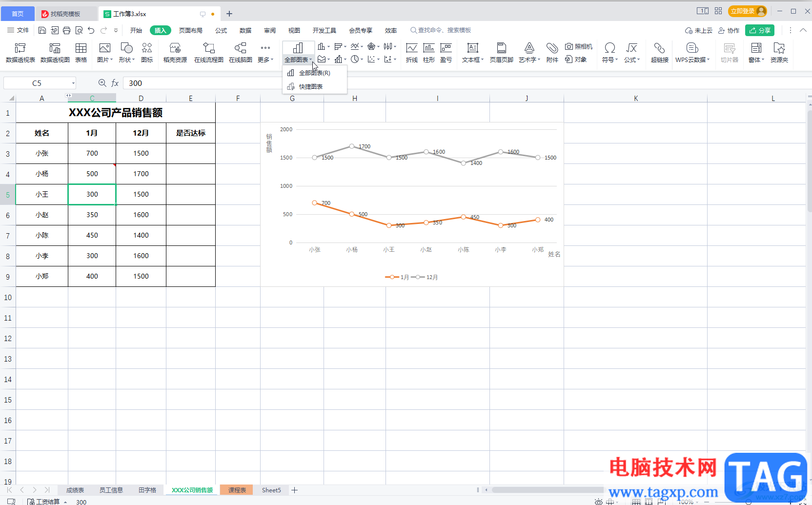The width and height of the screenshot is (812, 505).
Task: Click the undo arrow icon
Action: 91,30
